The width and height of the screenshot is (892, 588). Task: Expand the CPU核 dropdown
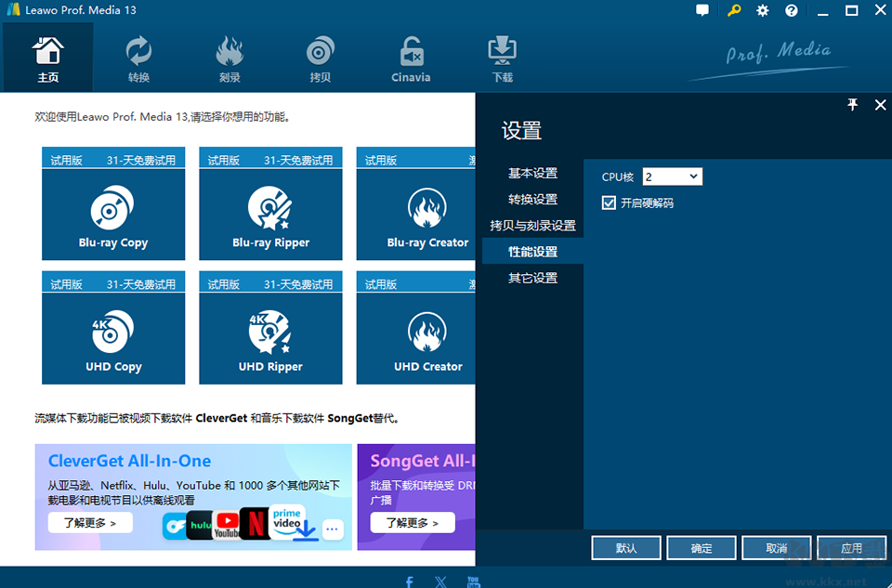click(673, 176)
